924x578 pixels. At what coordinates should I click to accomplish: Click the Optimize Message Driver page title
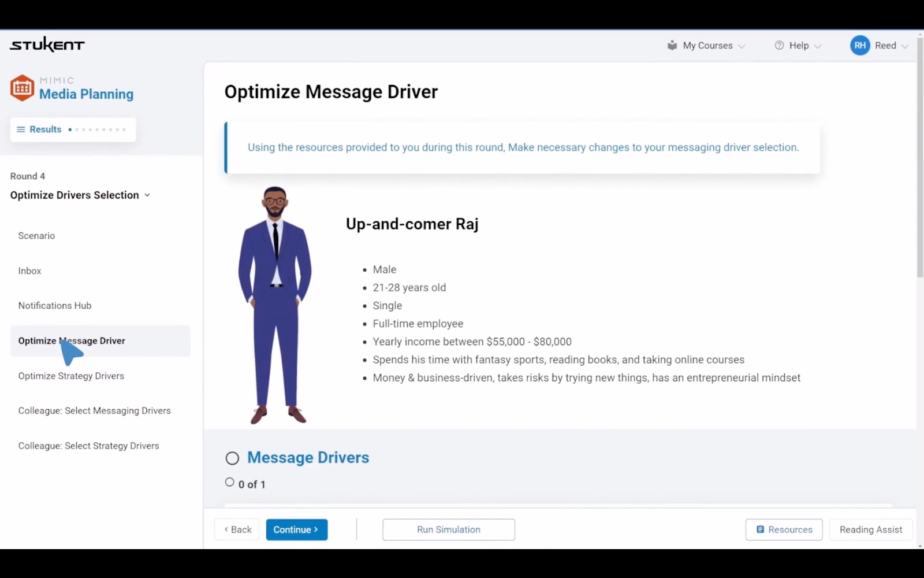(x=331, y=92)
